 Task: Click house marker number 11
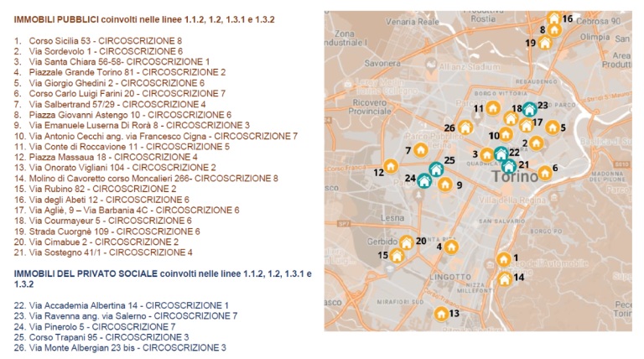point(492,108)
